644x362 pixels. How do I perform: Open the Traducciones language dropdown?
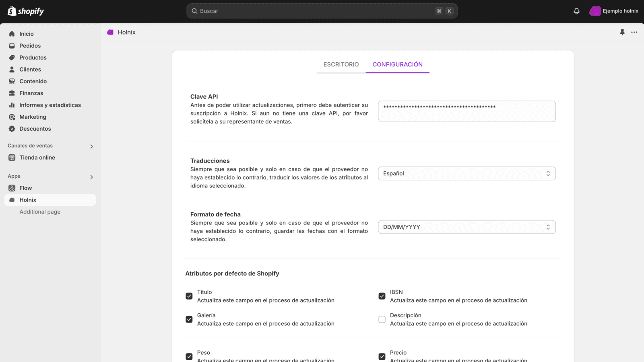click(x=466, y=173)
